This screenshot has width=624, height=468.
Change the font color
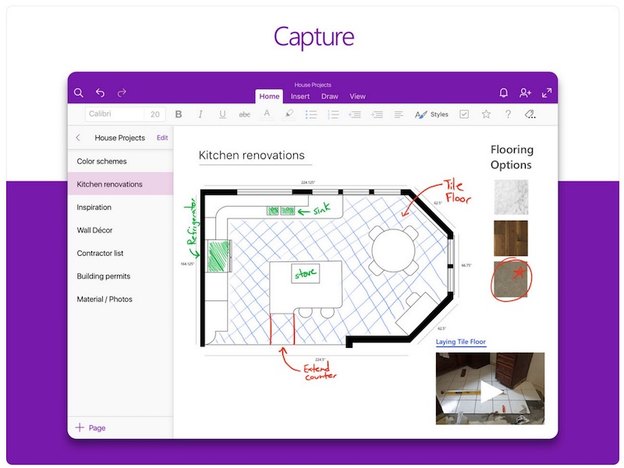click(x=267, y=115)
